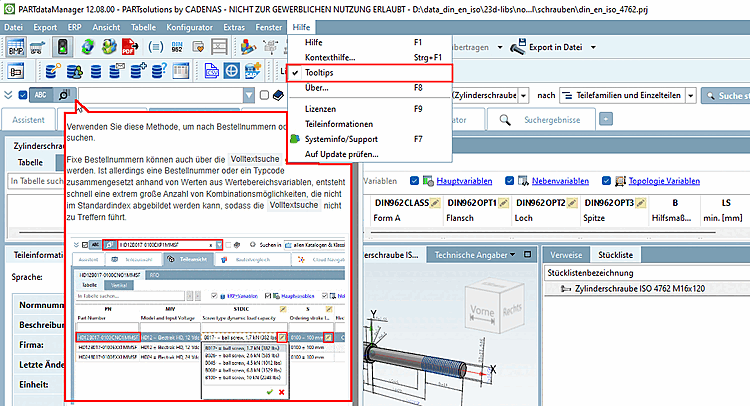Open the Extras menu
This screenshot has width=750, height=406.
[x=234, y=27]
